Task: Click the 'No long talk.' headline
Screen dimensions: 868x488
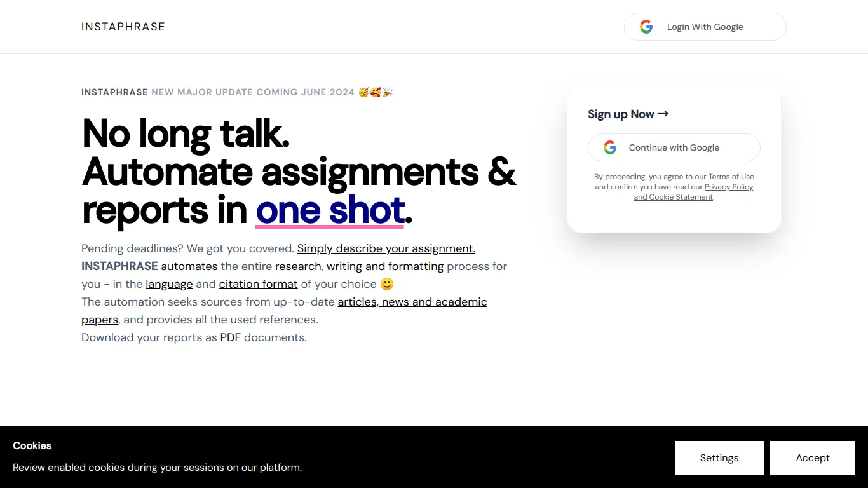Action: [186, 134]
